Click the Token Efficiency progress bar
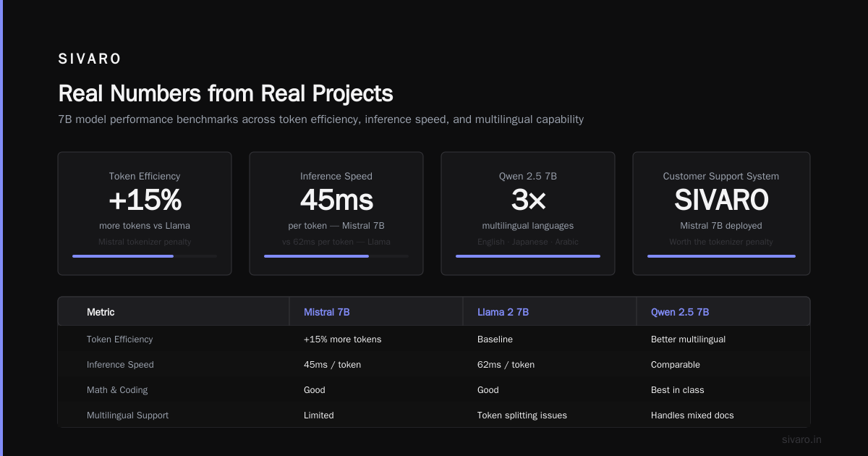Screen dimensions: 868x456 point(145,256)
